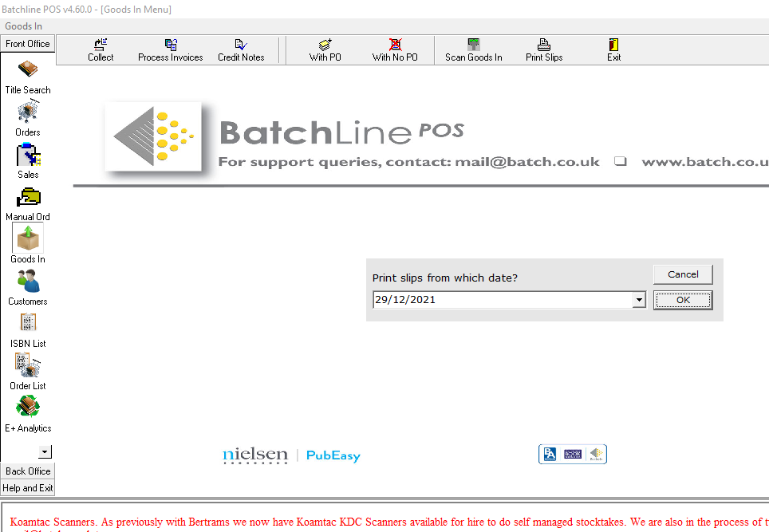The image size is (769, 532).
Task: Open Title Search from the sidebar
Action: [x=28, y=77]
